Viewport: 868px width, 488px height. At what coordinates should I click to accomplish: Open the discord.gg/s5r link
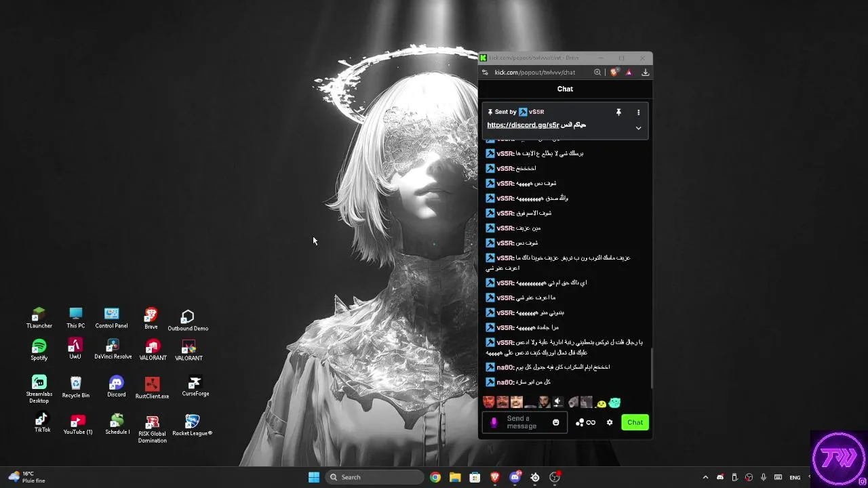tap(523, 125)
